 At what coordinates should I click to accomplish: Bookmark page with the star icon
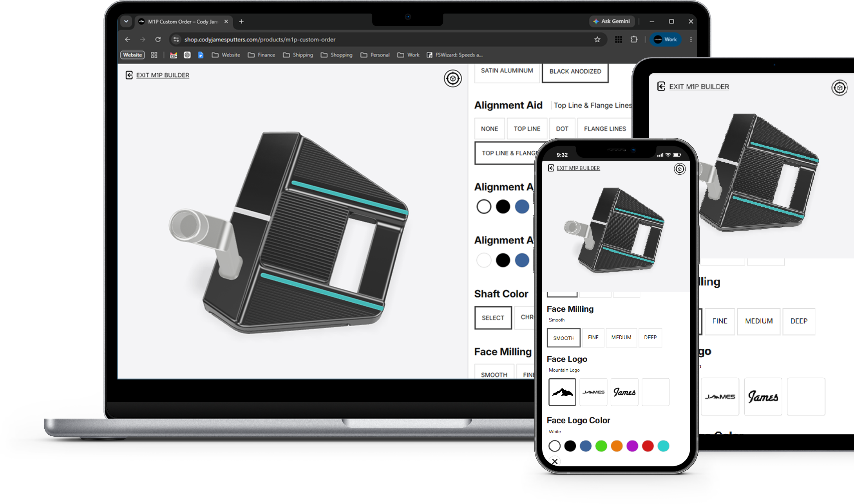[x=597, y=40]
